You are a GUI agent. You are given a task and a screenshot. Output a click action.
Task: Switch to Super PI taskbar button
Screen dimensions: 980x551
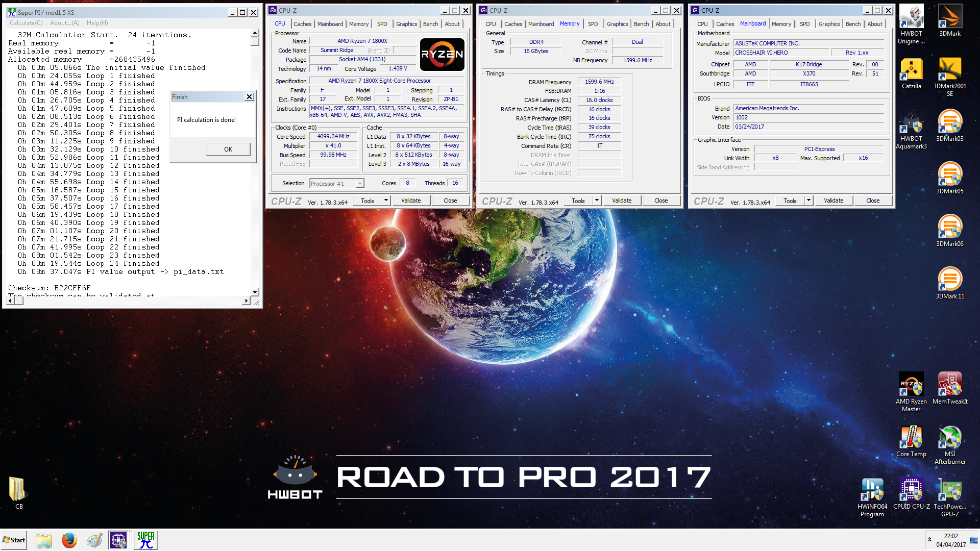point(146,540)
